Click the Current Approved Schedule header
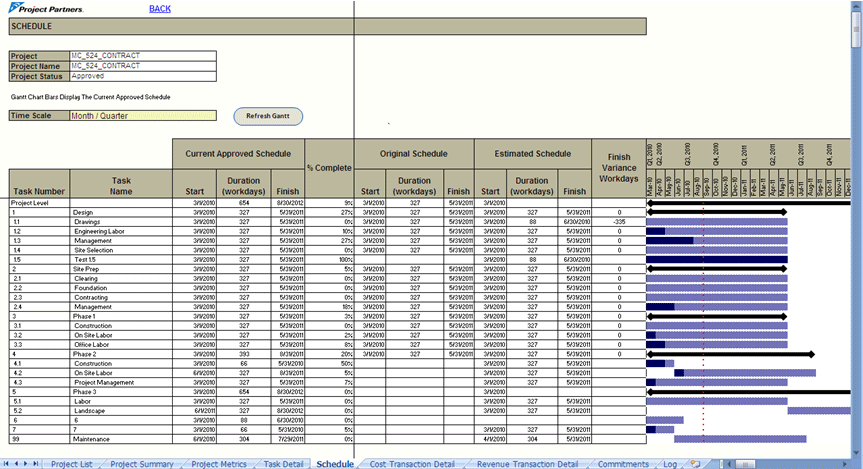 click(238, 154)
